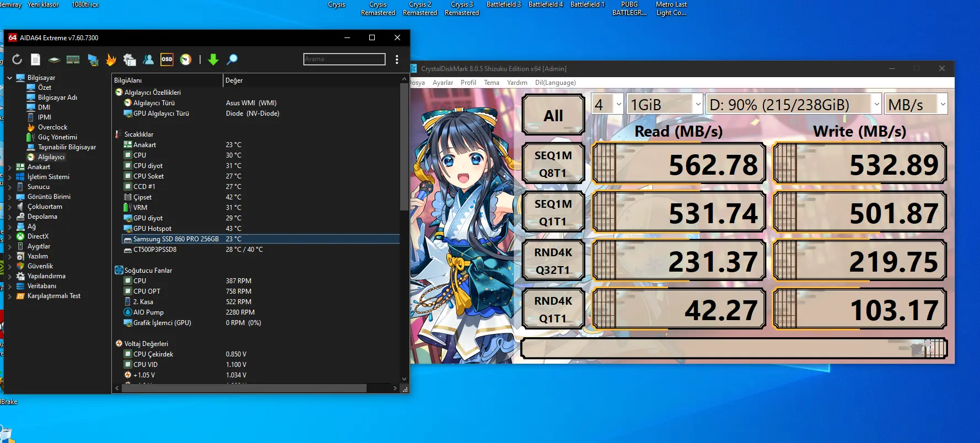Image resolution: width=980 pixels, height=443 pixels.
Task: Select Karşılaştırmalı Test in the tree
Action: click(x=54, y=296)
